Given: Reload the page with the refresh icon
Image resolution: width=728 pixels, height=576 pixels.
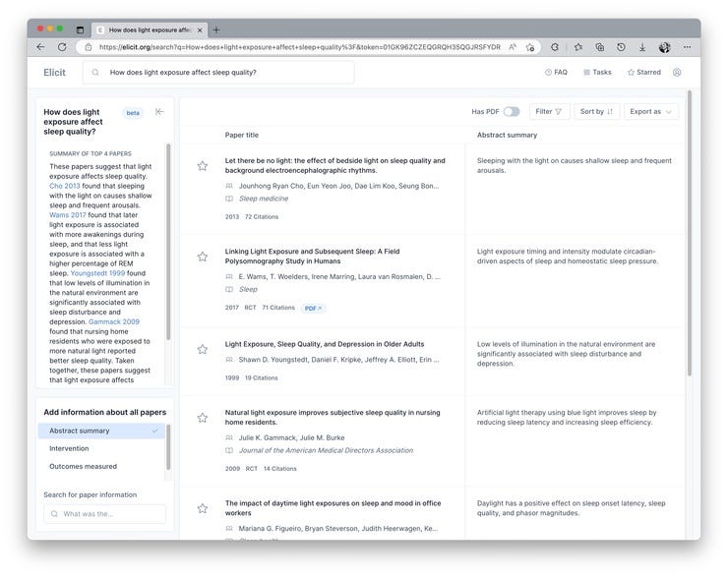Looking at the screenshot, I should 62,47.
